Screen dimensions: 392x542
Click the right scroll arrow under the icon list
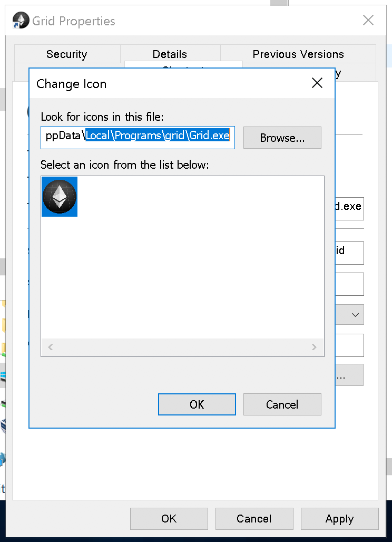(314, 347)
